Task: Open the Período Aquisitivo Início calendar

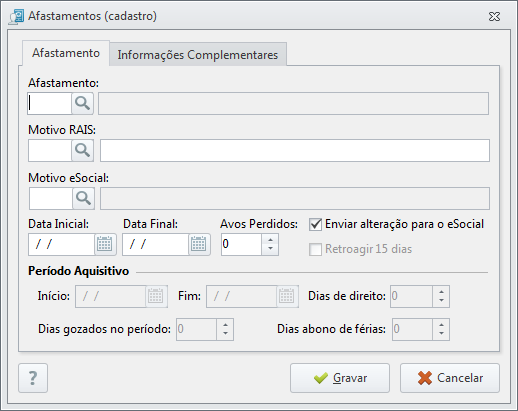Action: click(x=156, y=296)
